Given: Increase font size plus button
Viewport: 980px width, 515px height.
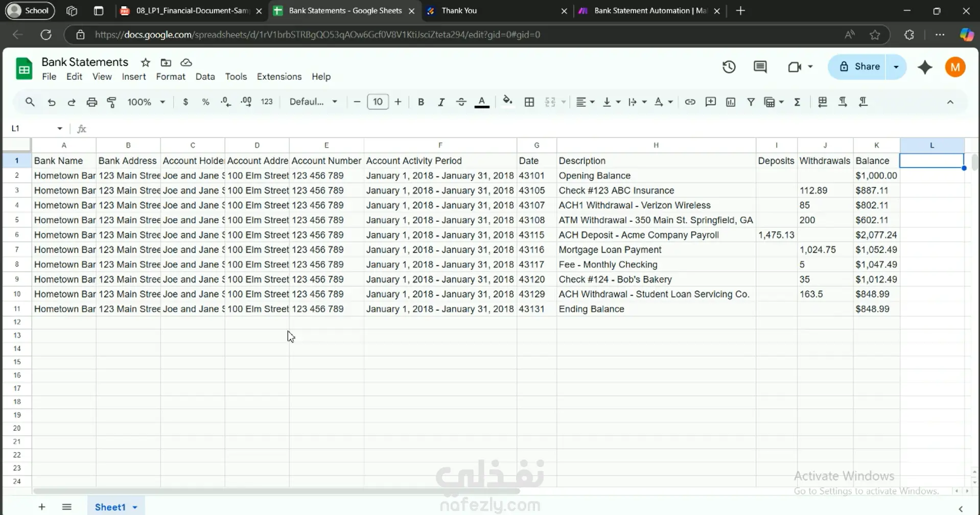Looking at the screenshot, I should point(398,102).
